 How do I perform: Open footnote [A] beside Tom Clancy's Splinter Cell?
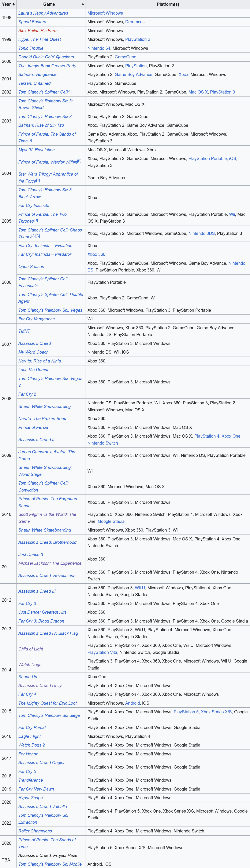pyautogui.click(x=69, y=91)
